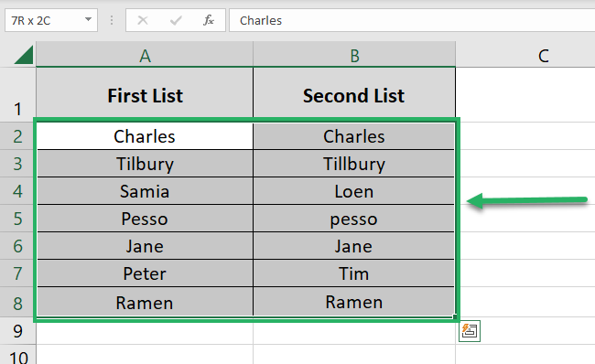595x364 pixels.
Task: Click the Select All triangle corner
Action: 24,55
